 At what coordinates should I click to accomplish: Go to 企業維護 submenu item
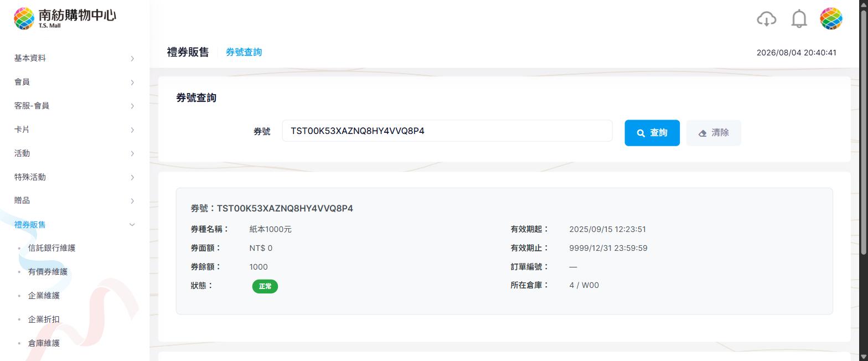pos(44,296)
